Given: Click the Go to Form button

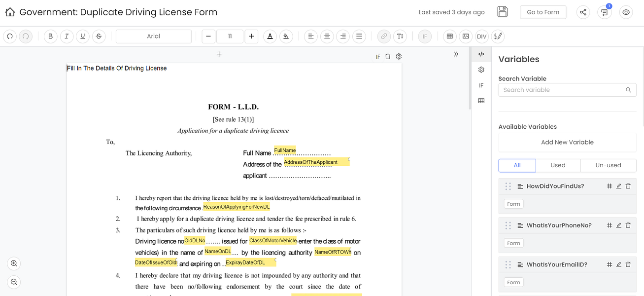Looking at the screenshot, I should tap(543, 12).
